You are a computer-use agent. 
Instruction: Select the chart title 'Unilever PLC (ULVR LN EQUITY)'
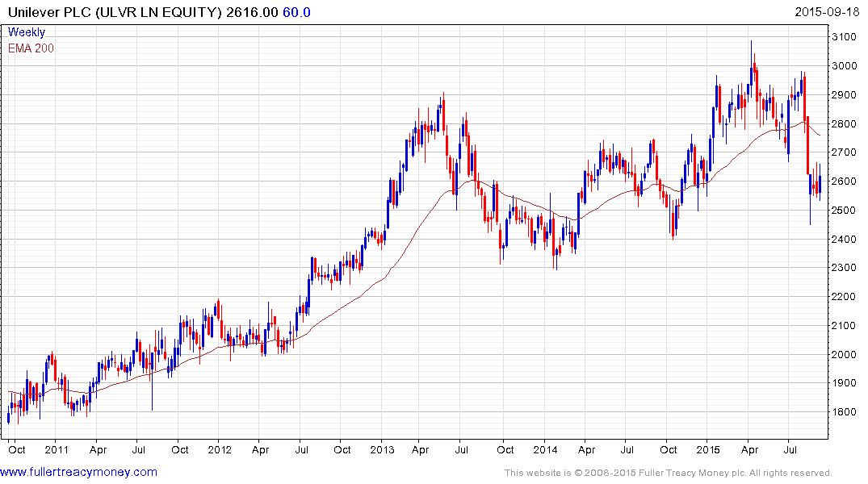click(x=115, y=12)
